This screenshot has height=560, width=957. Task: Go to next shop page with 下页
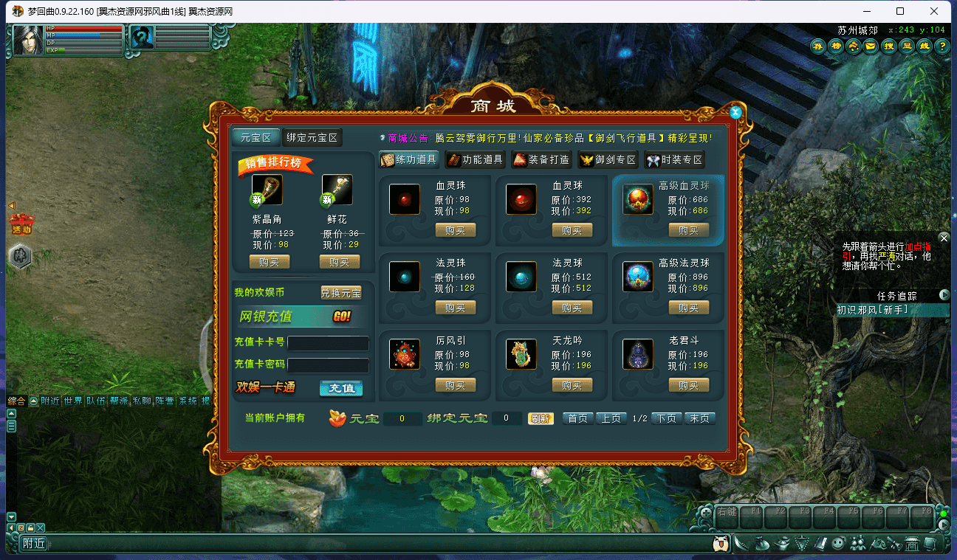(666, 418)
